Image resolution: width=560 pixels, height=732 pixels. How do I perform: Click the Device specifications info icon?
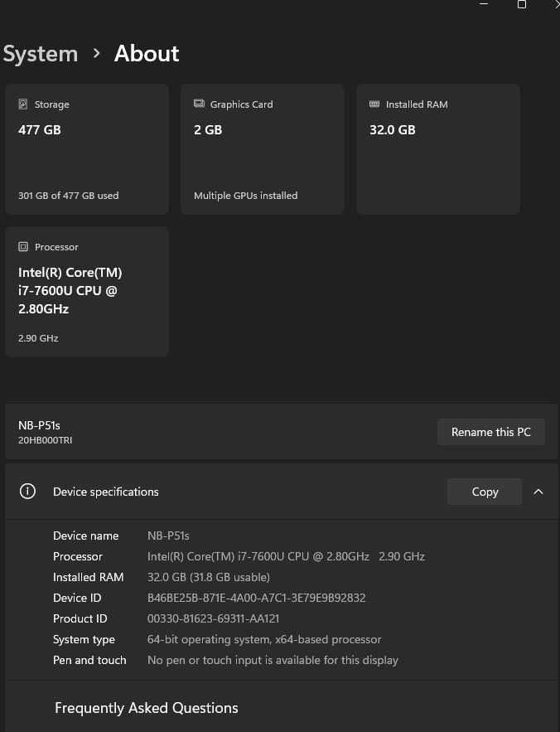27,491
